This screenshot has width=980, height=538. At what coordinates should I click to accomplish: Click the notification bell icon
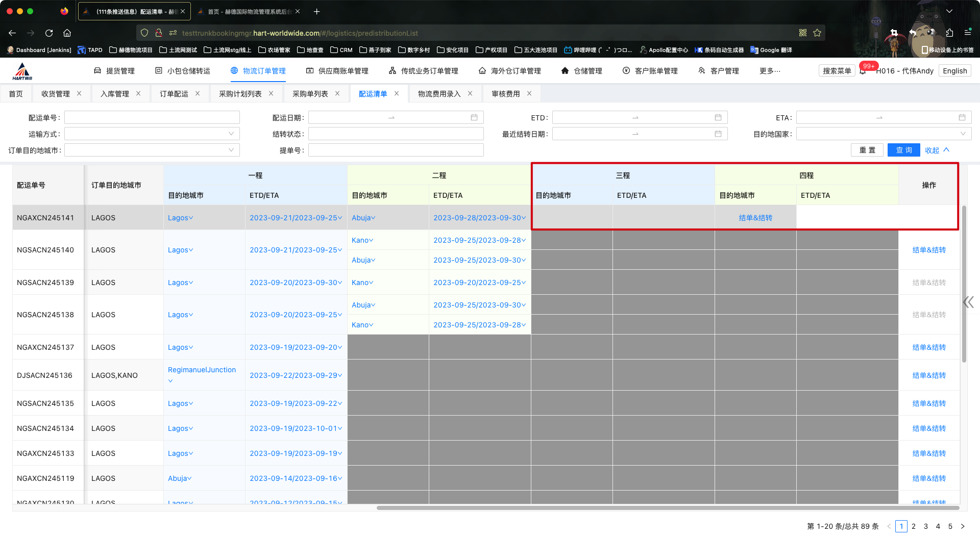(863, 71)
